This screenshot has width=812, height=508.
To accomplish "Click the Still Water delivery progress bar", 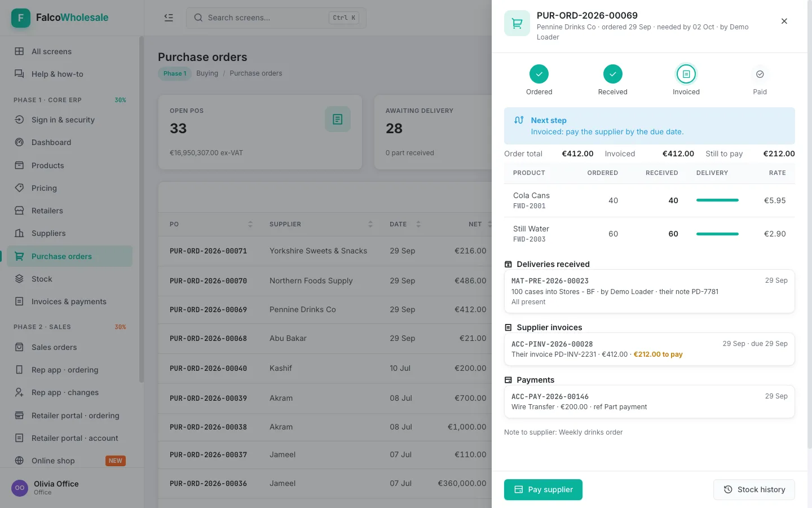I will click(717, 234).
